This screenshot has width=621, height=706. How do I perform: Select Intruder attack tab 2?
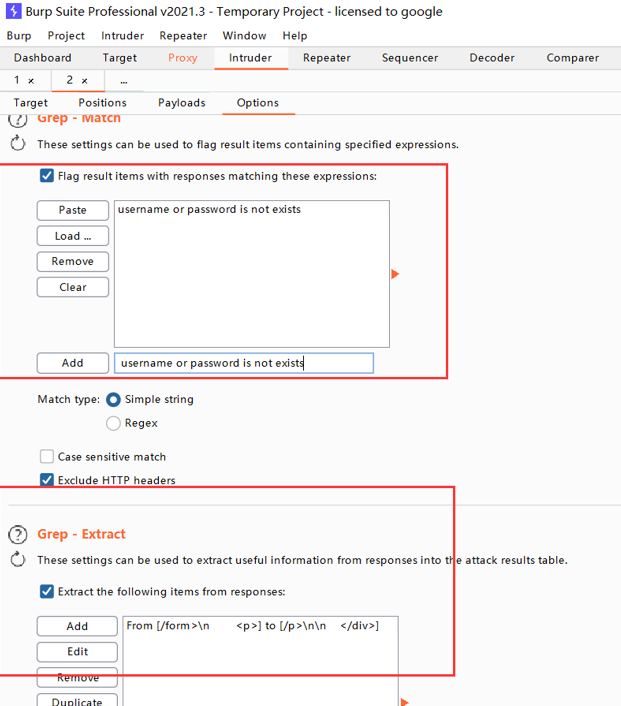click(x=70, y=81)
